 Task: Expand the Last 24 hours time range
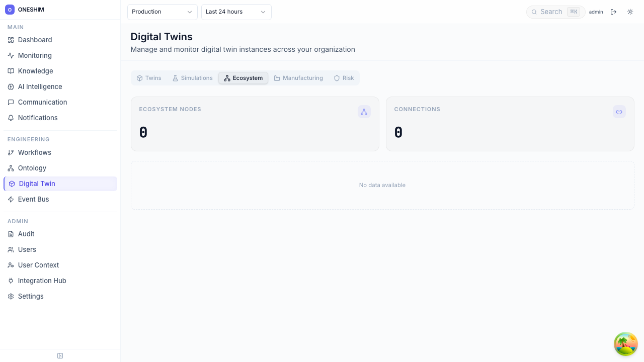tap(236, 12)
